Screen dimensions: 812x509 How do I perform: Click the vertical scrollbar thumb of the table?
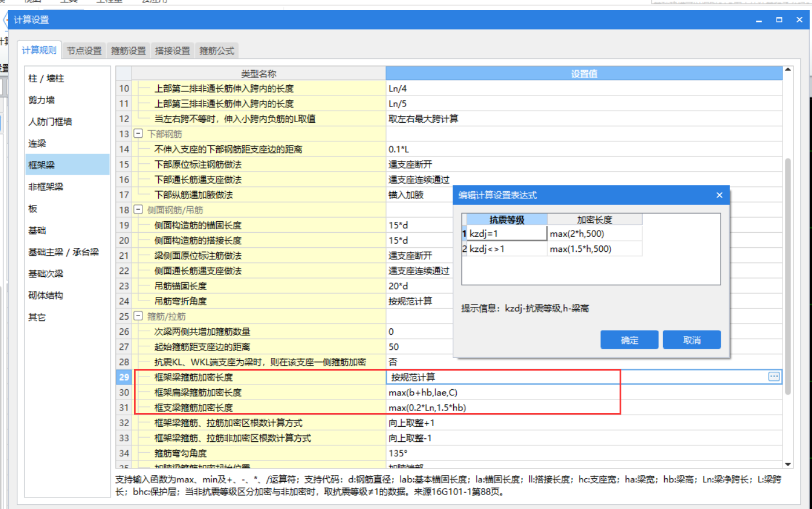[x=788, y=276]
